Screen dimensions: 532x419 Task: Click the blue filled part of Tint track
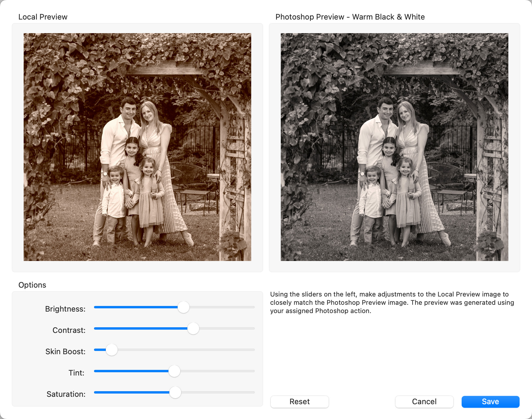[x=130, y=371]
